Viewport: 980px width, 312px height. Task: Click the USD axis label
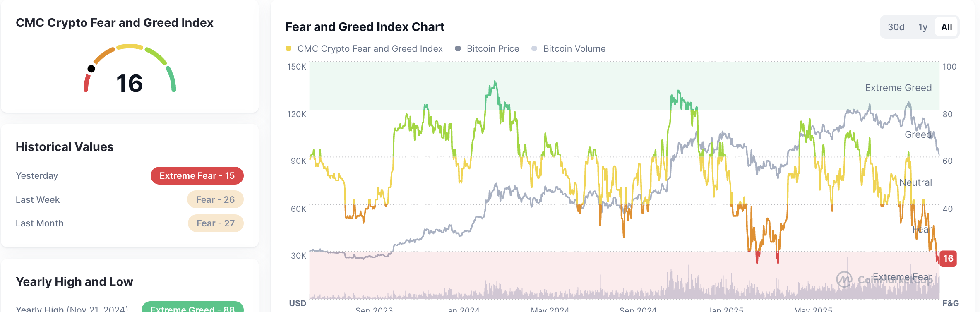[x=297, y=303]
